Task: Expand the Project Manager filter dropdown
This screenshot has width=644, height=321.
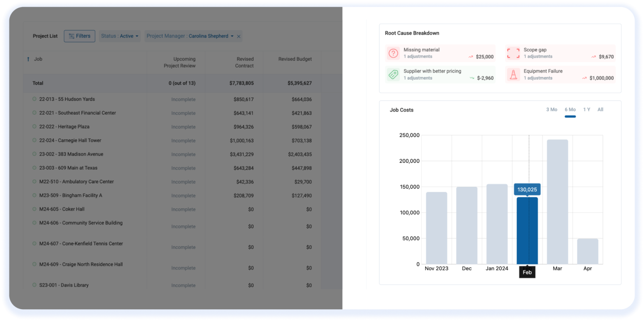Action: point(233,36)
